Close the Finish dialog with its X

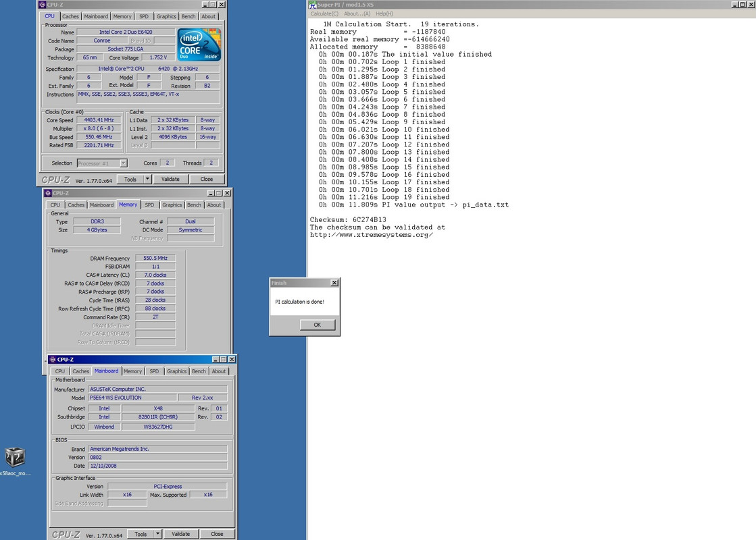tap(334, 283)
